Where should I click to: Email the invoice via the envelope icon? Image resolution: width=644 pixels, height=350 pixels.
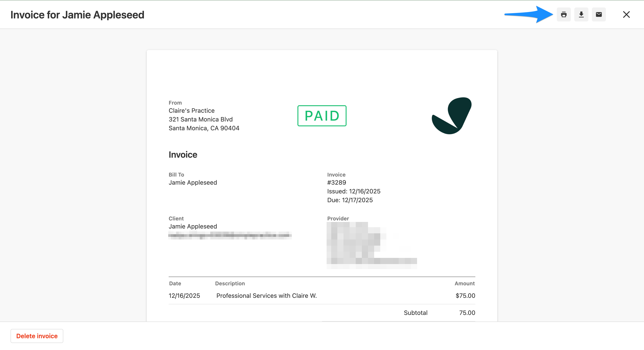(598, 14)
